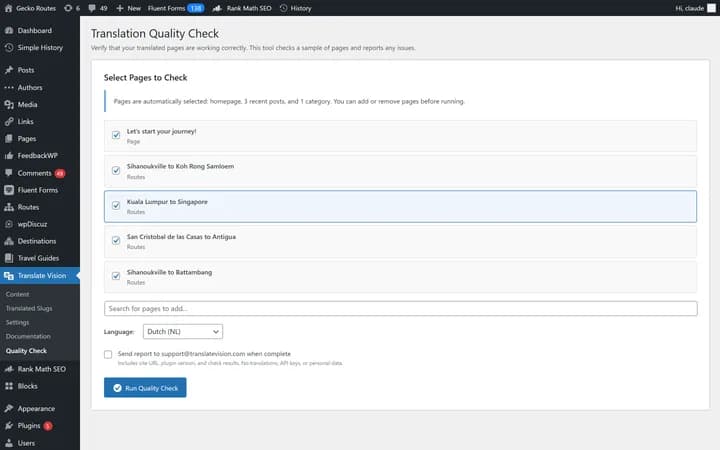Screen dimensions: 720x450
Task: Click the Dashboard gauge icon in the sidebar
Action: pyautogui.click(x=9, y=30)
